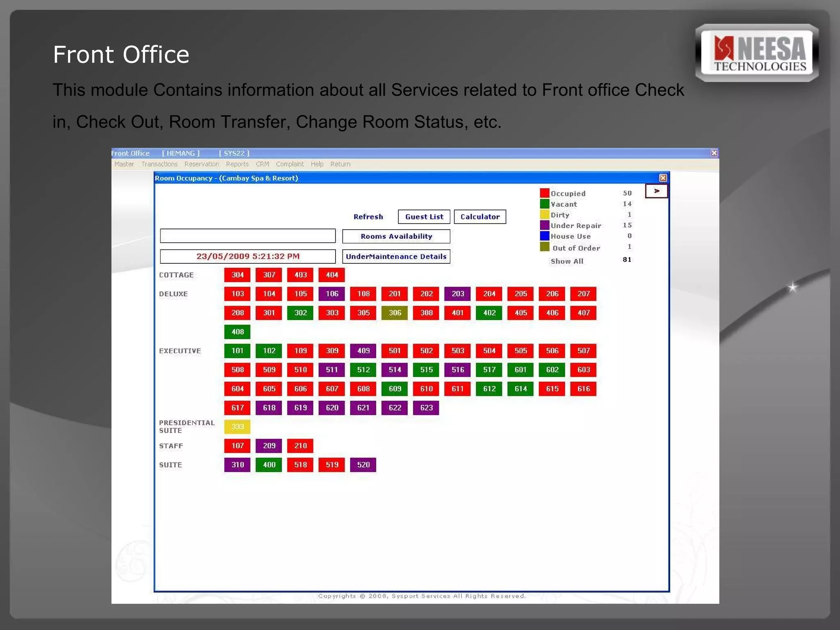Screen dimensions: 840x630
Task: Select executive room 507
Action: (584, 351)
